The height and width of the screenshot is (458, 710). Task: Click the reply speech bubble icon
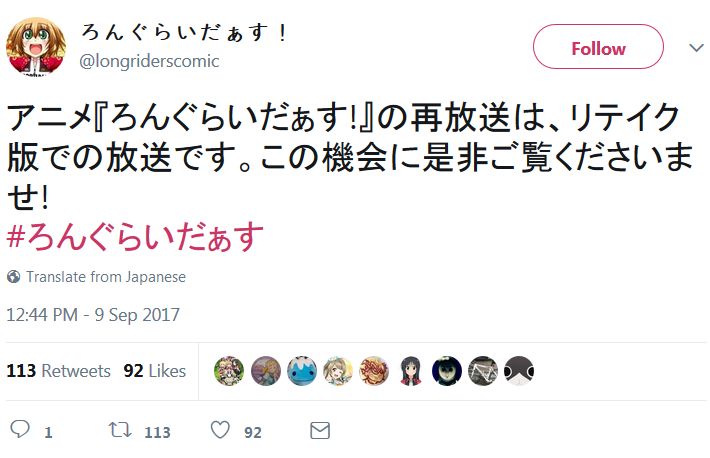(20, 429)
